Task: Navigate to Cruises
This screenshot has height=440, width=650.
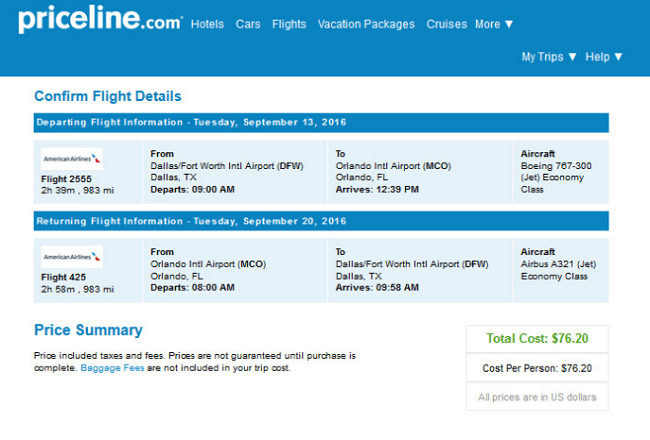Action: point(446,24)
